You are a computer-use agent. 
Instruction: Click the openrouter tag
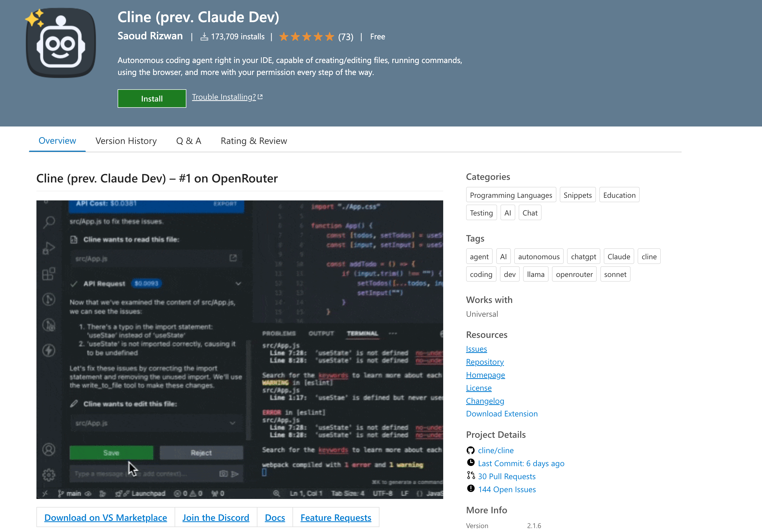[574, 275]
